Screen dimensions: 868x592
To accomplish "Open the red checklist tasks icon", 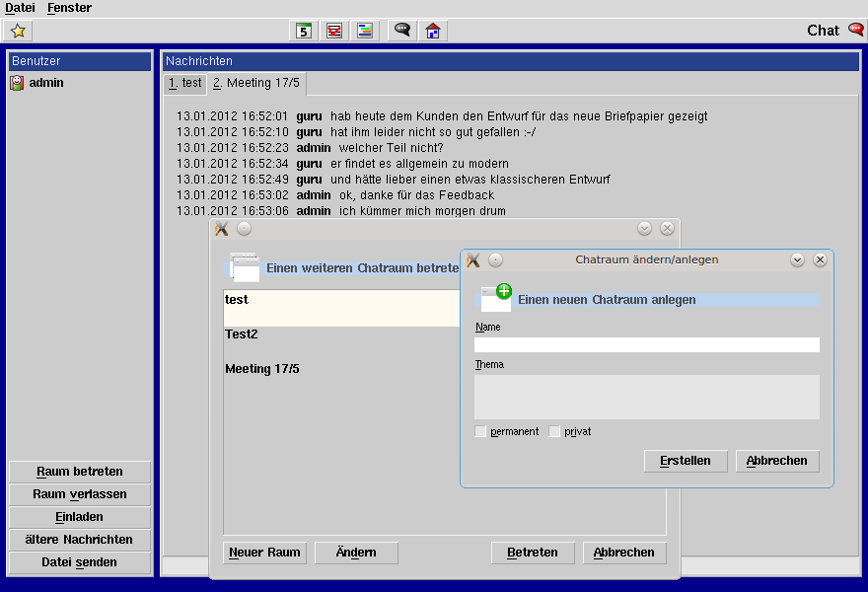I will click(334, 31).
